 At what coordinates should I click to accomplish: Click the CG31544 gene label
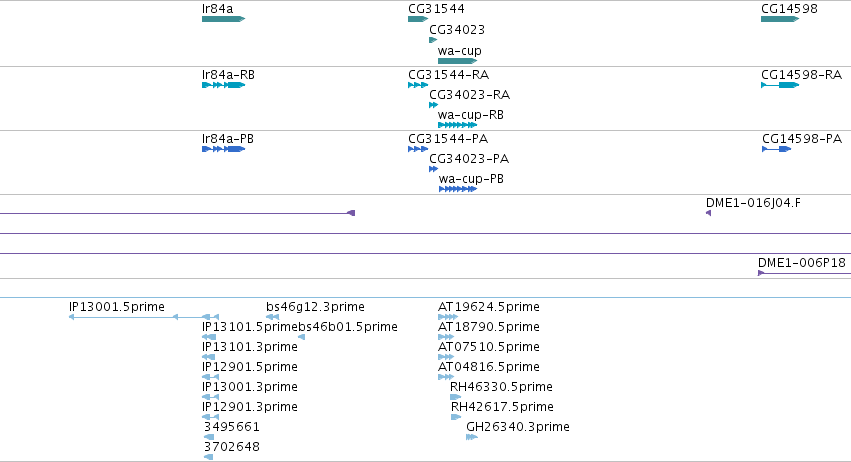(436, 9)
